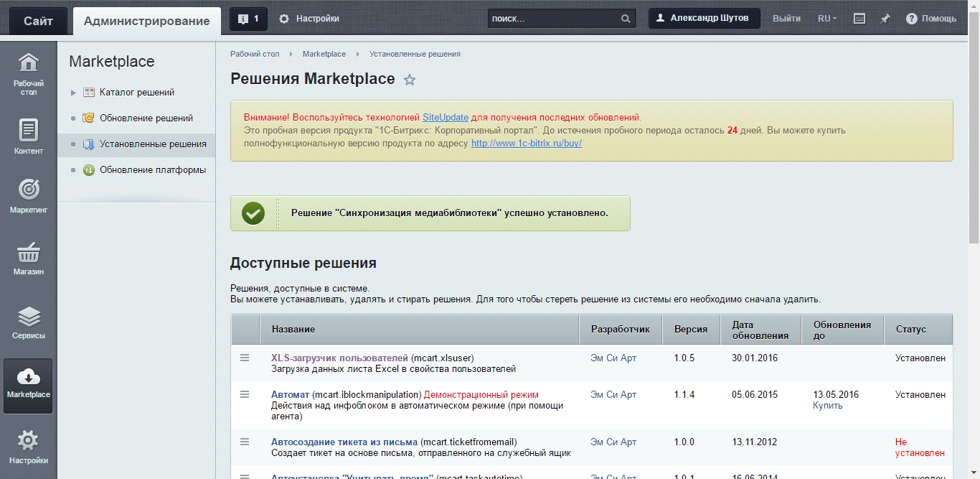The width and height of the screenshot is (980, 479).
Task: Switch to Сайт tab
Action: click(x=38, y=21)
